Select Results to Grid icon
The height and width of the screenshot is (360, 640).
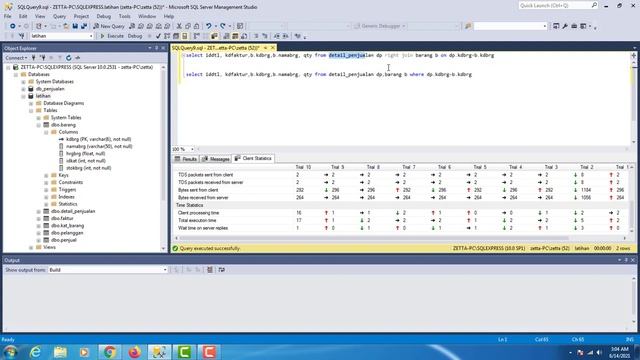[x=235, y=36]
